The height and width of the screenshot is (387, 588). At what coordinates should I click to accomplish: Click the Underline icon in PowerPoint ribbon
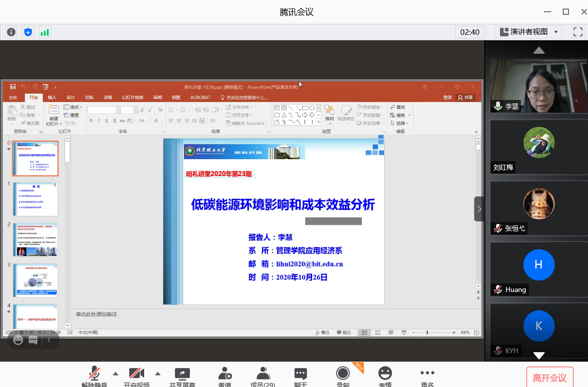(107, 120)
